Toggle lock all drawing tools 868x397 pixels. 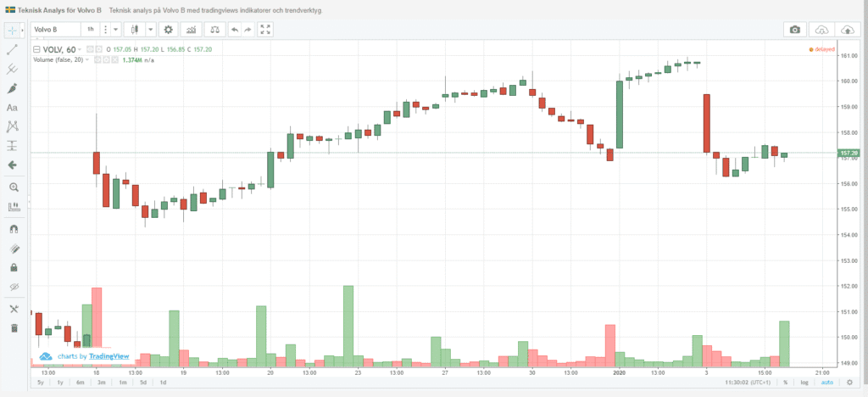[13, 267]
